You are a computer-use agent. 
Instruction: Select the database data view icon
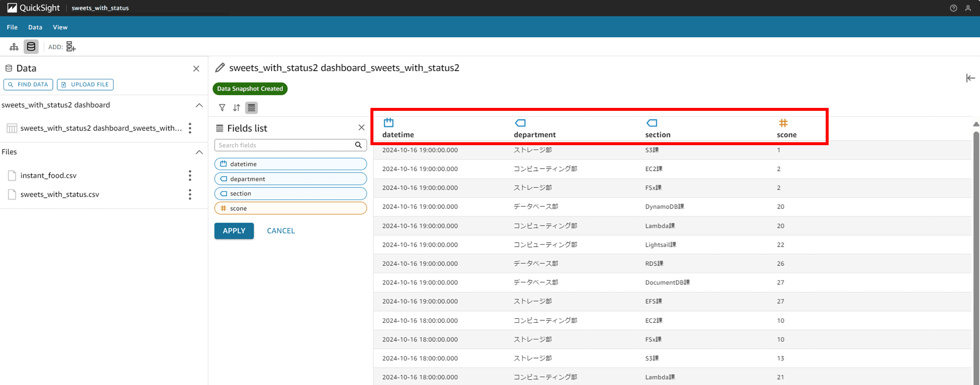[31, 47]
